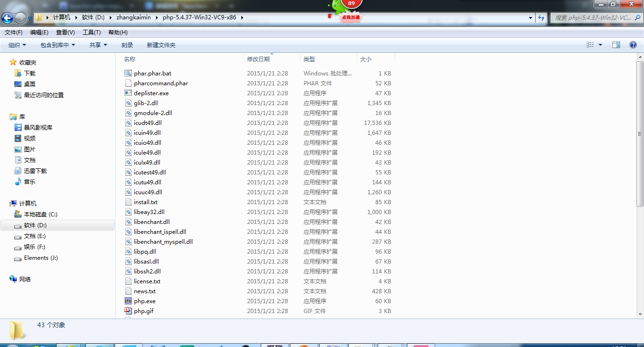Open the 文件(F) menu

click(x=14, y=33)
